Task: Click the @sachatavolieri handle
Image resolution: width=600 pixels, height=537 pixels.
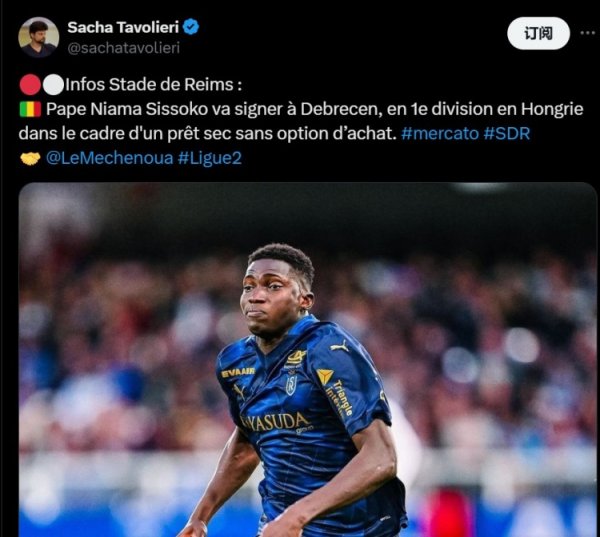Action: tap(123, 48)
